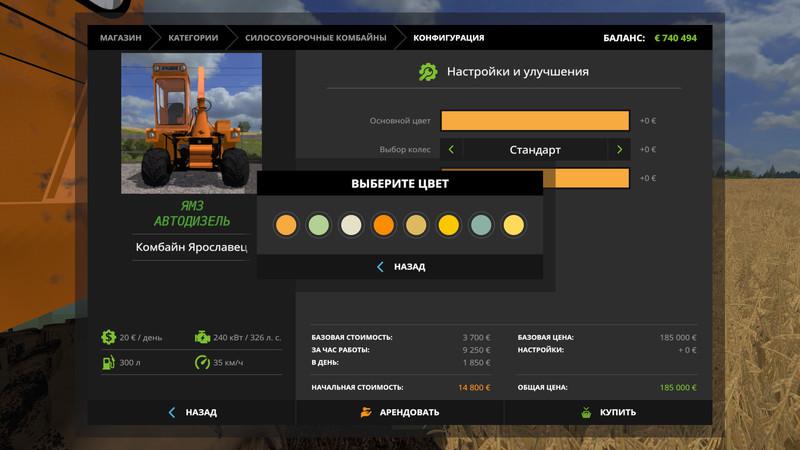Click the blue back arrow in color popup
The image size is (800, 450).
click(380, 267)
